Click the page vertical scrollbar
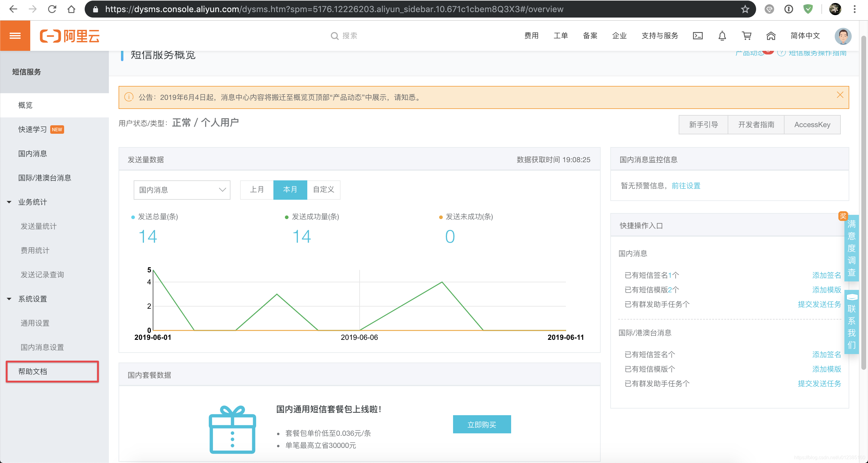Image resolution: width=868 pixels, height=463 pixels. (863, 202)
